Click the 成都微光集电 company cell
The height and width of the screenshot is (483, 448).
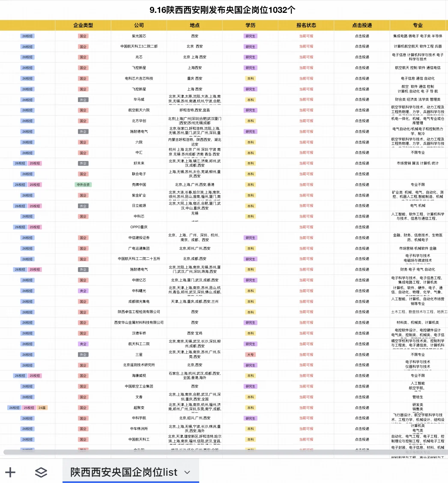tap(139, 301)
